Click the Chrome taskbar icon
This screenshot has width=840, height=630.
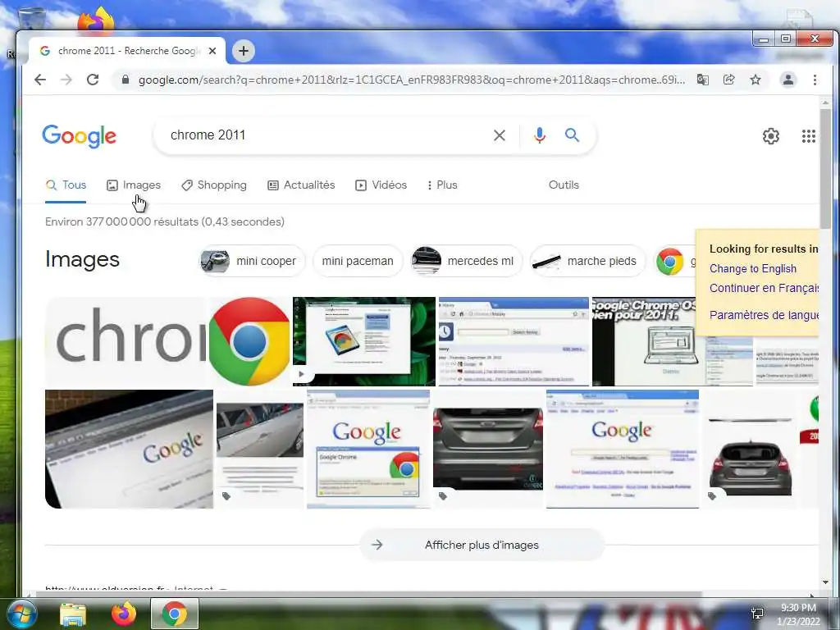175,614
